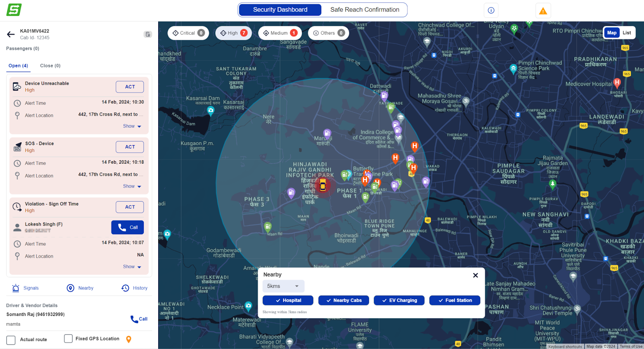644x349 pixels.
Task: Open the cab details note icon
Action: coord(148,34)
